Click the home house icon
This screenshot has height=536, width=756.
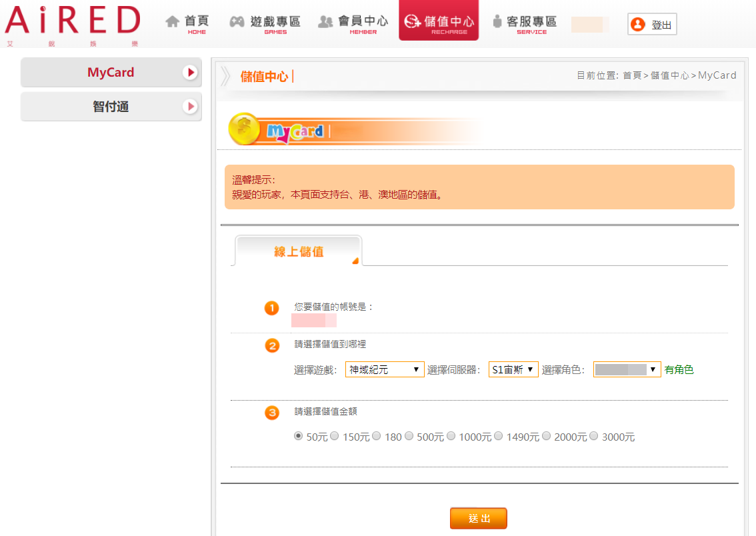click(172, 22)
